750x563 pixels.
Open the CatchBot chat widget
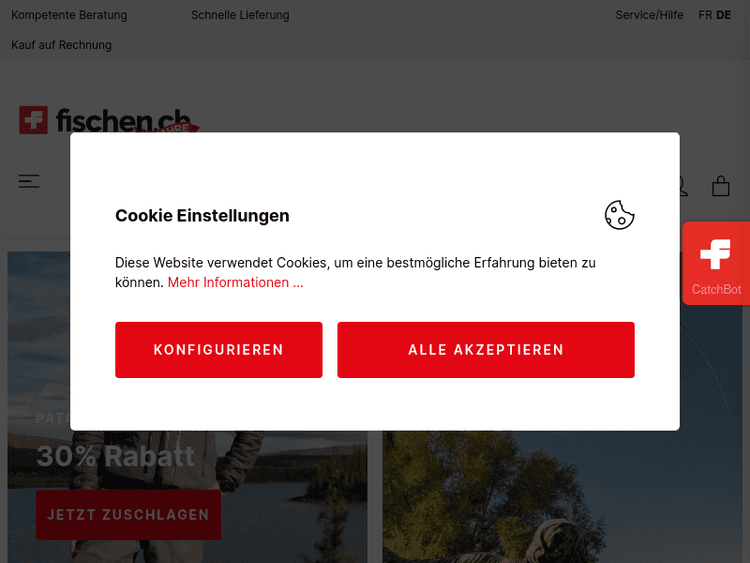coord(716,263)
